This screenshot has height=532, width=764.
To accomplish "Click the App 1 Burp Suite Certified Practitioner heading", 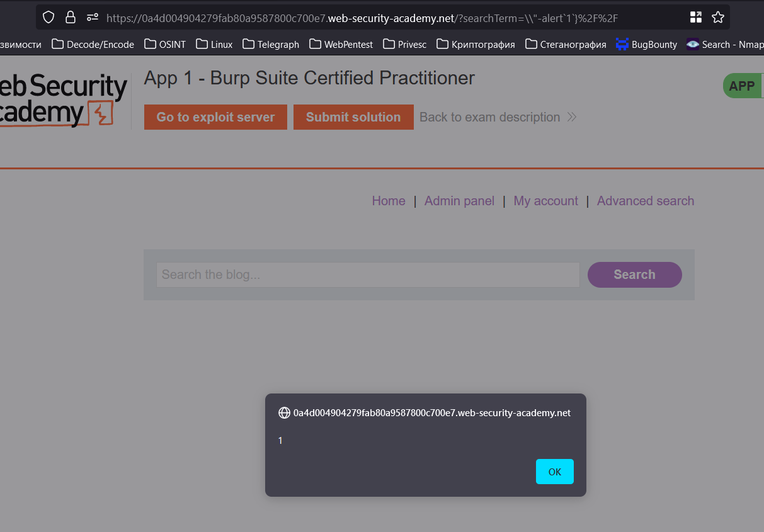I will pyautogui.click(x=309, y=78).
